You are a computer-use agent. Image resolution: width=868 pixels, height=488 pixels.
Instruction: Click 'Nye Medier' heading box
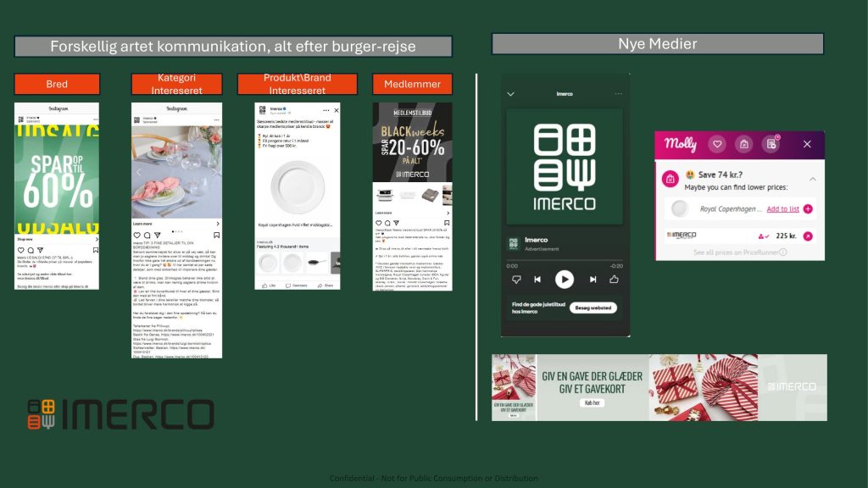pyautogui.click(x=658, y=44)
